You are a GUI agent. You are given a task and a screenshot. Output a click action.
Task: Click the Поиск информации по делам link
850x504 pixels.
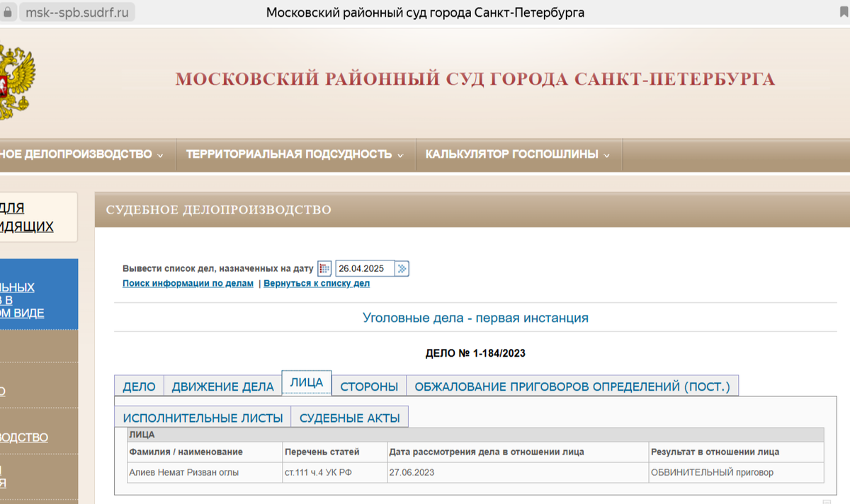pos(188,283)
